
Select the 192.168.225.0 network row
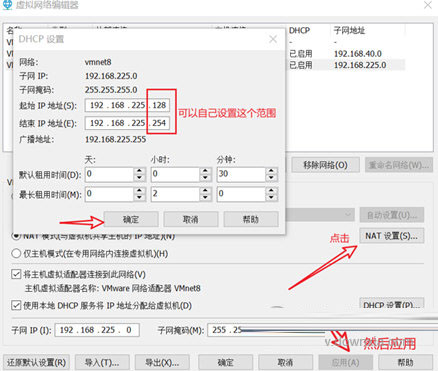(346, 65)
